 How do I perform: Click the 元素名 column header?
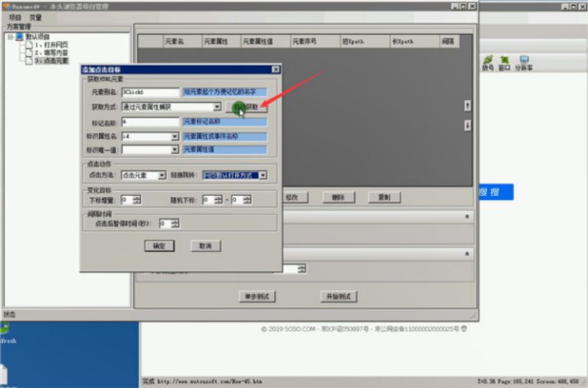click(x=182, y=41)
